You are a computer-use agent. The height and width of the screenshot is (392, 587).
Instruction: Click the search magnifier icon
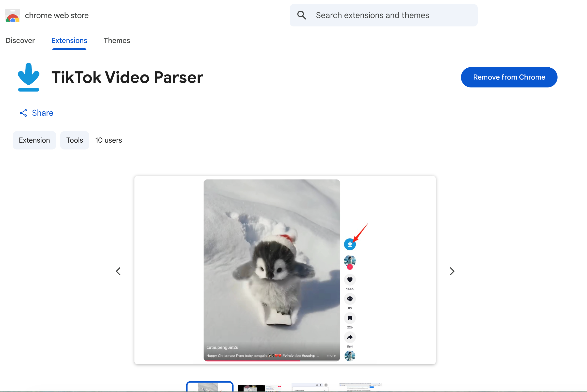[x=302, y=15]
